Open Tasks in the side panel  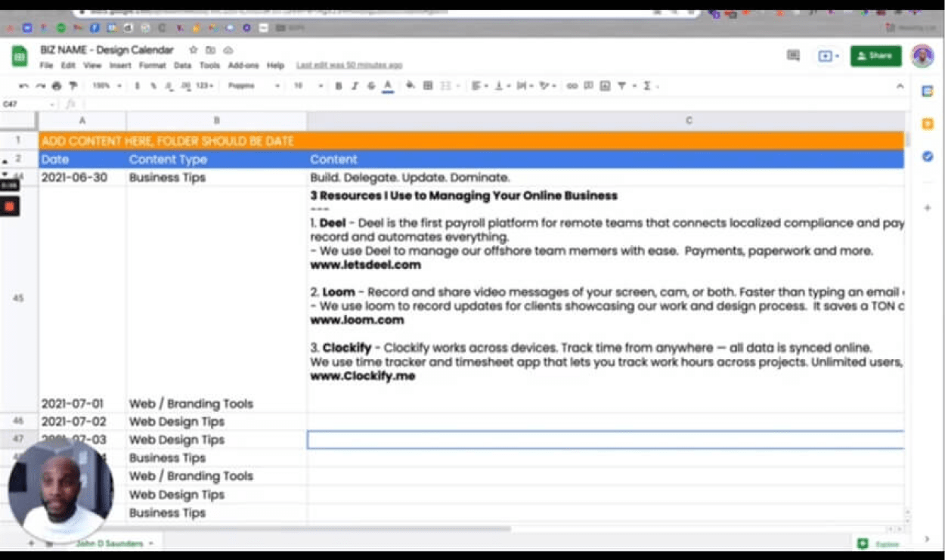pos(927,156)
